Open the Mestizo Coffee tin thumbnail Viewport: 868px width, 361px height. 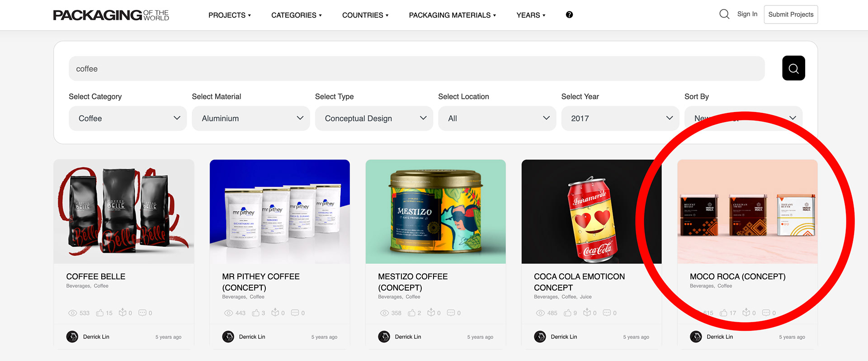pos(435,211)
